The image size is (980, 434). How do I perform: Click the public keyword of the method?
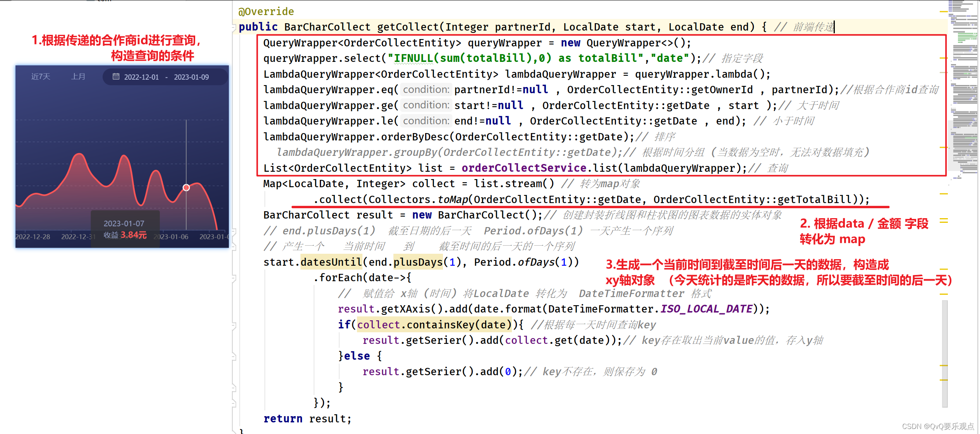[258, 27]
